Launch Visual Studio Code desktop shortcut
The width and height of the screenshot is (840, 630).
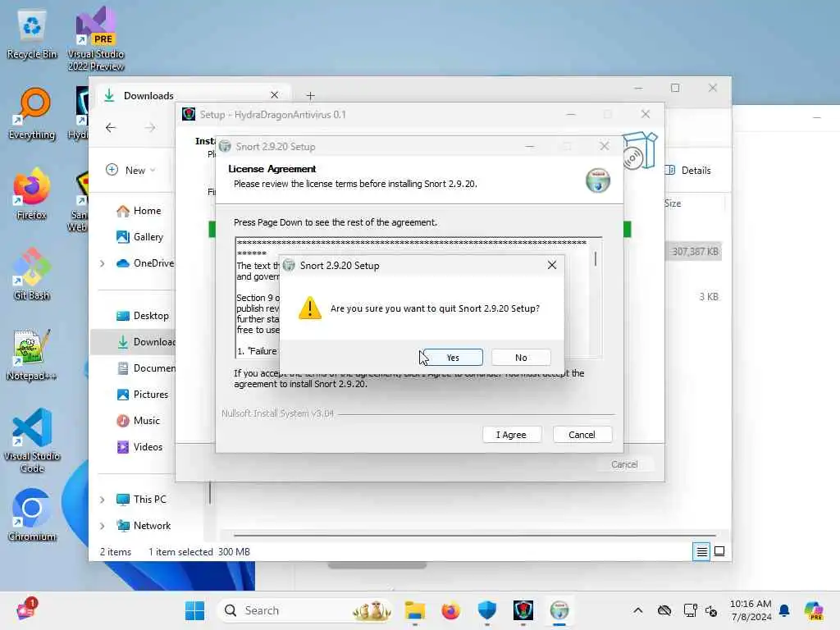32,441
